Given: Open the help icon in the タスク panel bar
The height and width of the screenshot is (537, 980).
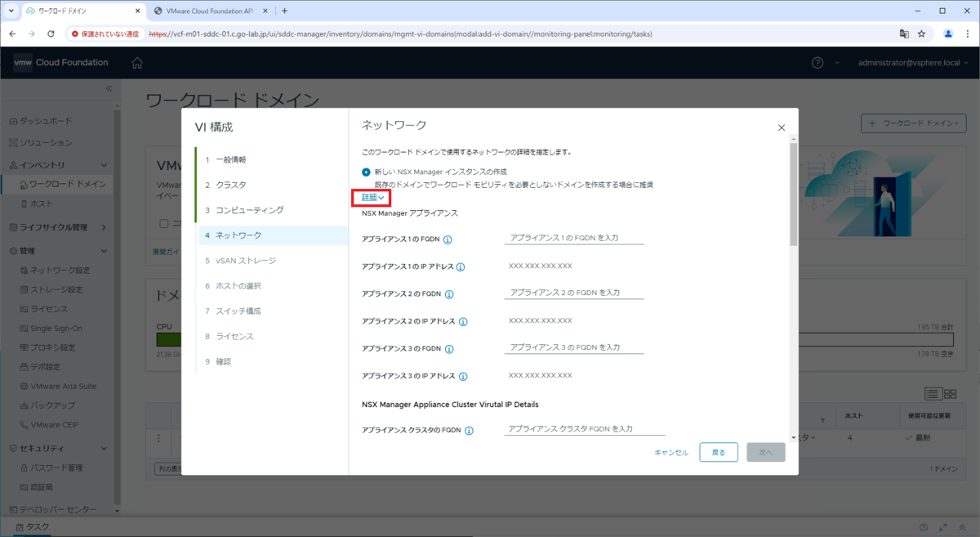Looking at the screenshot, I should (924, 527).
